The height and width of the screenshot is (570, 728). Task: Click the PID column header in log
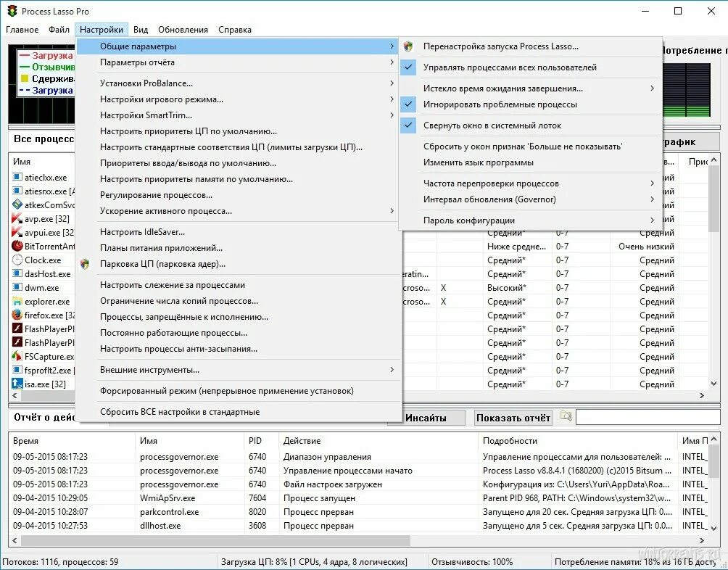tap(261, 440)
